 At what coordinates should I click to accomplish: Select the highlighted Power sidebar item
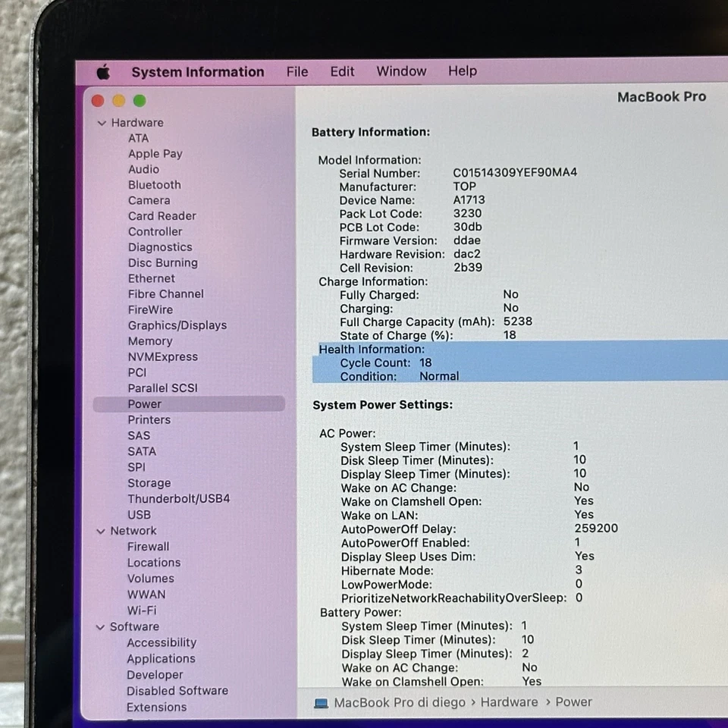click(x=189, y=404)
